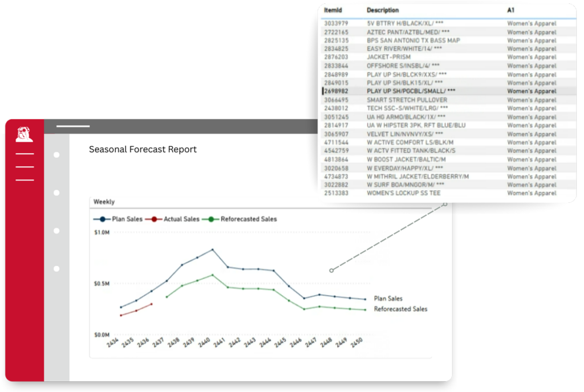Sort by ItemId column header
This screenshot has height=392, width=584.
(x=332, y=10)
